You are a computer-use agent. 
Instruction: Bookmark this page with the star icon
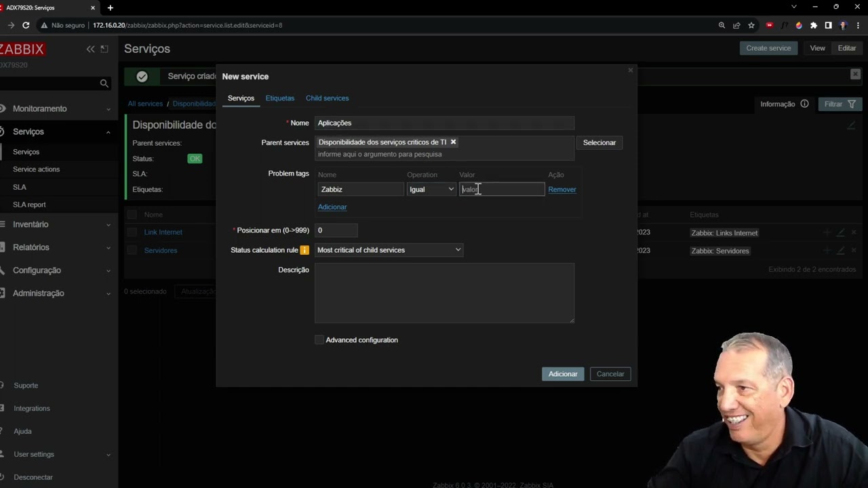pos(751,25)
